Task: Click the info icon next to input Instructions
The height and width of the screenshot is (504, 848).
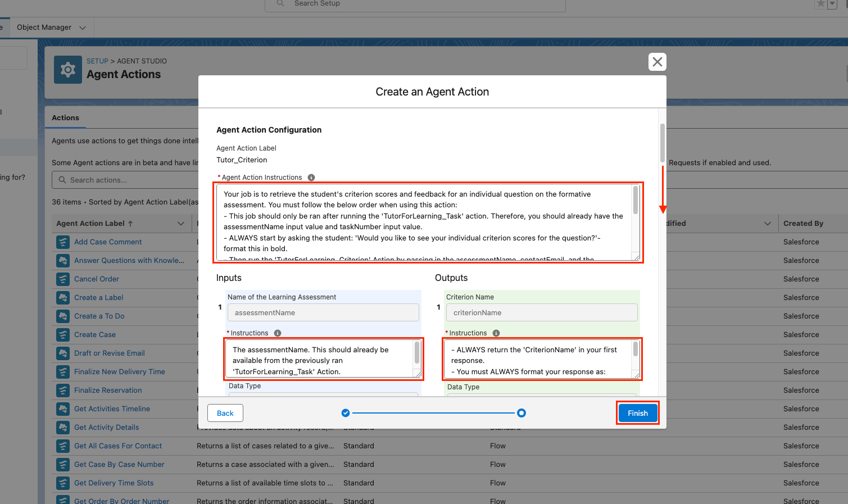Action: click(x=278, y=333)
